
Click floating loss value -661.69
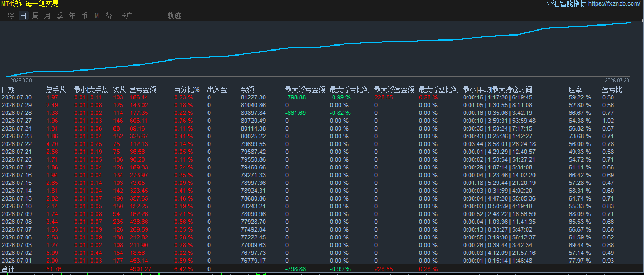(x=295, y=113)
